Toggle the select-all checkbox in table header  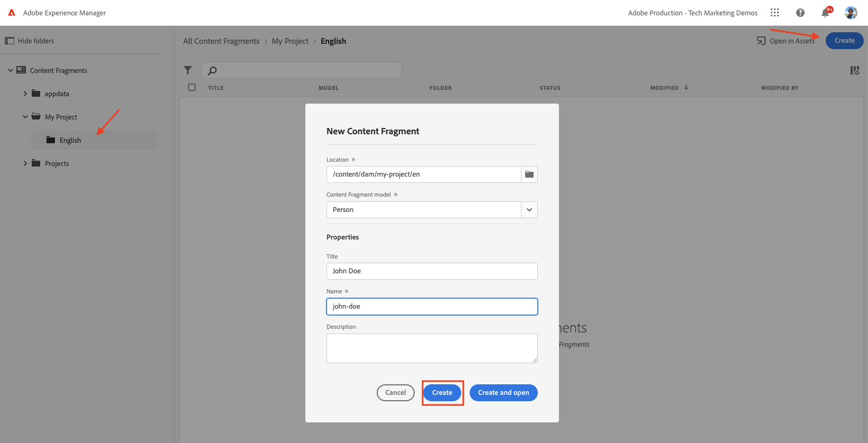pyautogui.click(x=192, y=87)
